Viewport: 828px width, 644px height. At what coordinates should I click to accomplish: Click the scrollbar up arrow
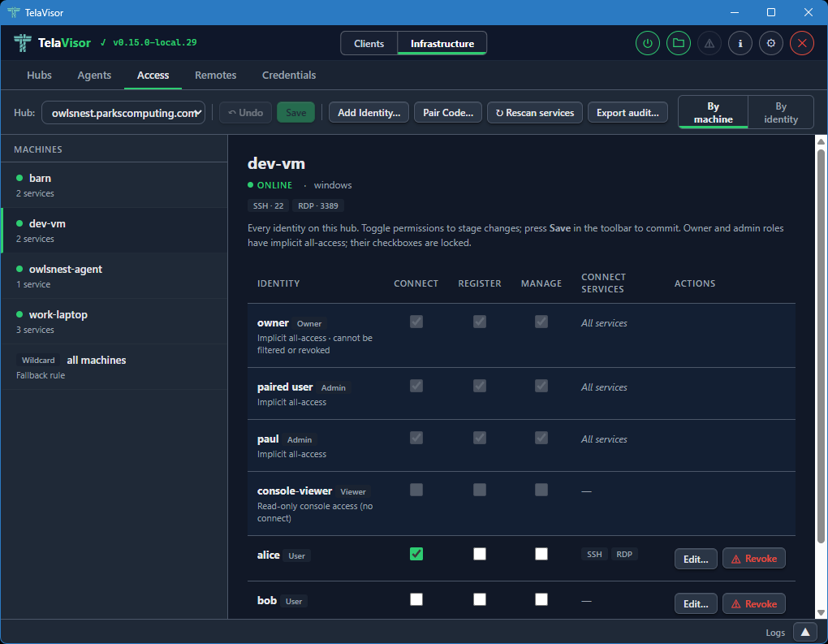(821, 141)
